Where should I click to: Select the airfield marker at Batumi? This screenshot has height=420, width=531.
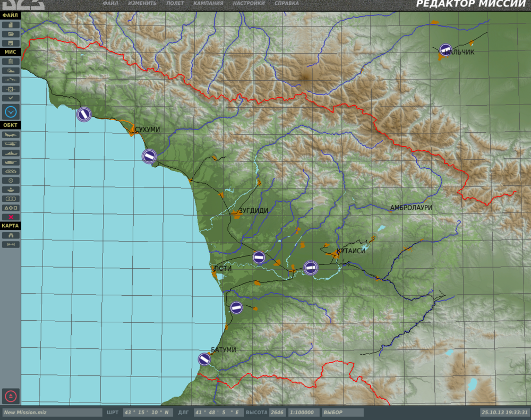click(x=204, y=359)
